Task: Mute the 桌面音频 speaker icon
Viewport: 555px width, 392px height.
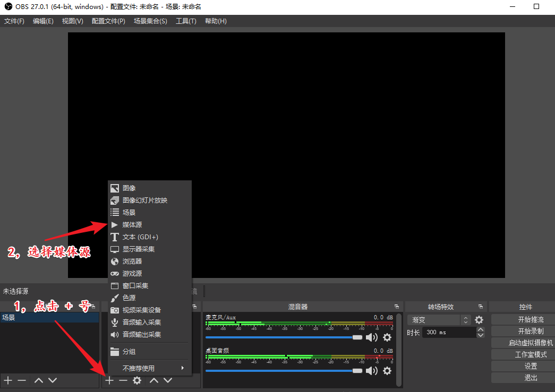Action: (372, 371)
